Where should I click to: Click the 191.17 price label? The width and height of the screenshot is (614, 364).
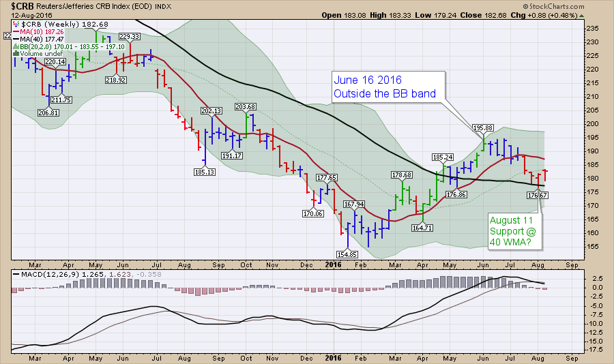[232, 156]
